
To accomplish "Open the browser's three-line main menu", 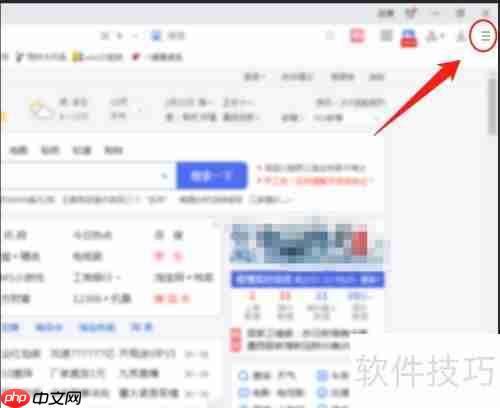I will coord(485,35).
